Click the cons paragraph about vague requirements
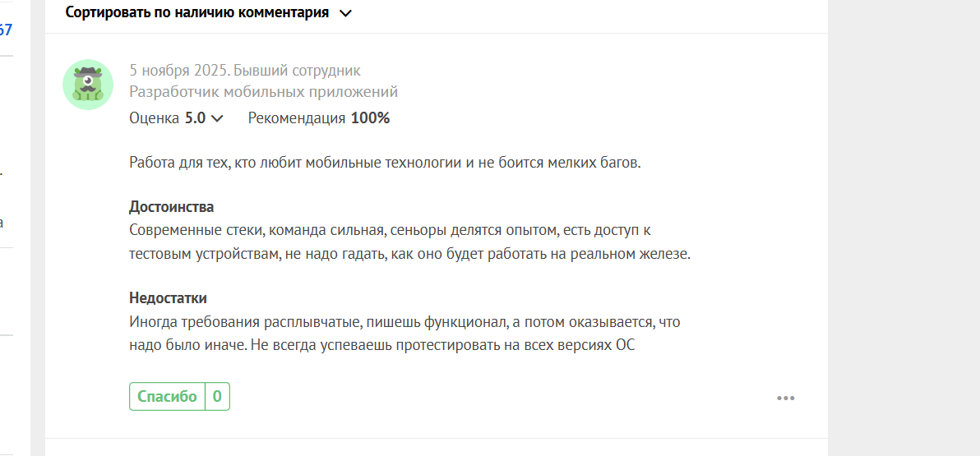 [x=404, y=334]
